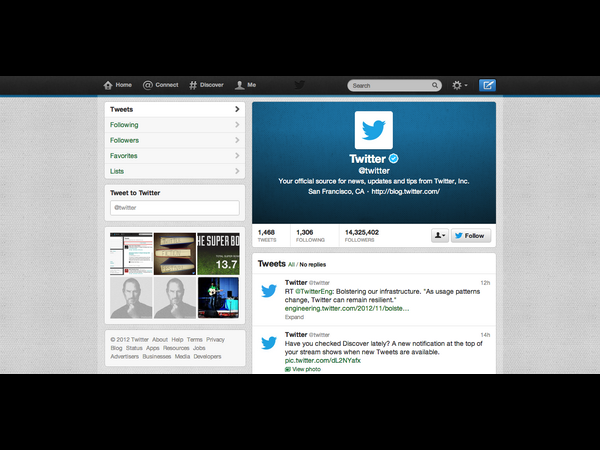The image size is (600, 450).
Task: Open the @TwitterEng mention link
Action: click(314, 292)
